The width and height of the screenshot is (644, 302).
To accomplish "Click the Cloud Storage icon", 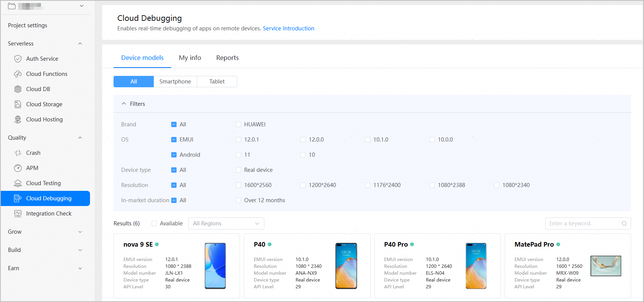I will [18, 104].
